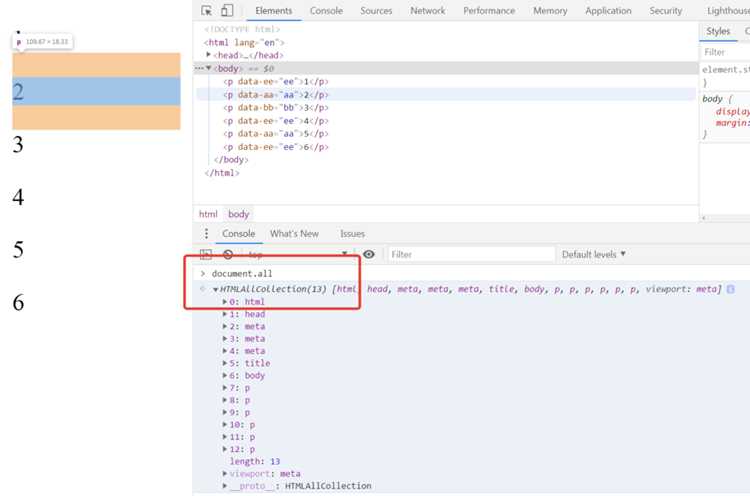
Task: Open the Performance tab
Action: pos(489,11)
